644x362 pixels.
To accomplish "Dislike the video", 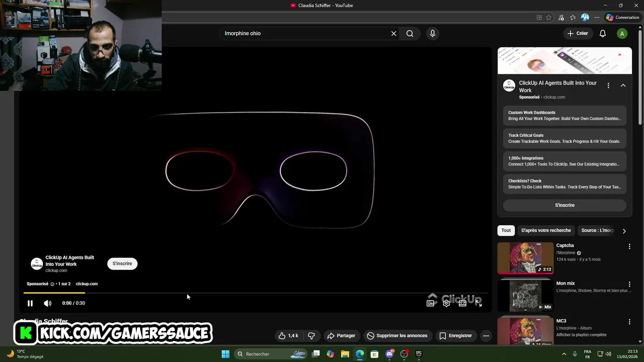I will tap(311, 335).
